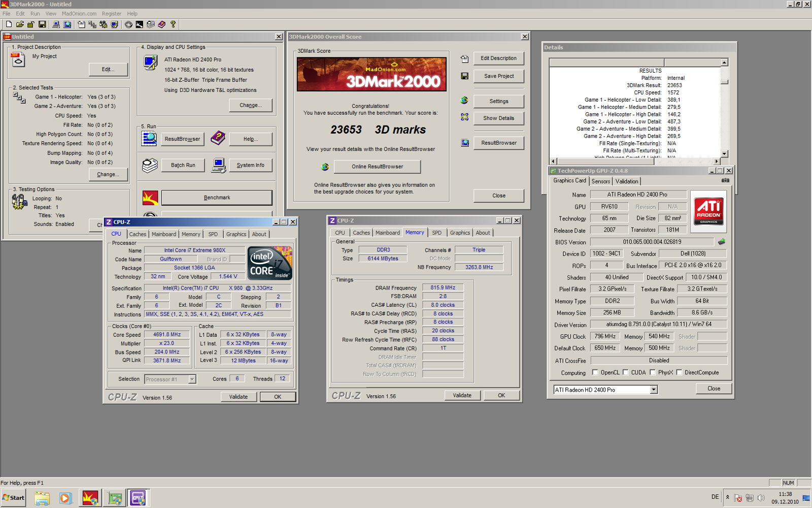Open the Validation tab in GPU-Z
The height and width of the screenshot is (508, 812).
(x=627, y=181)
